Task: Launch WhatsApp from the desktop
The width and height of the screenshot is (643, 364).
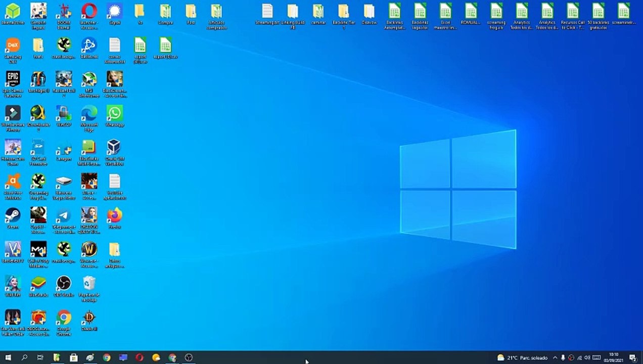Action: 115,116
